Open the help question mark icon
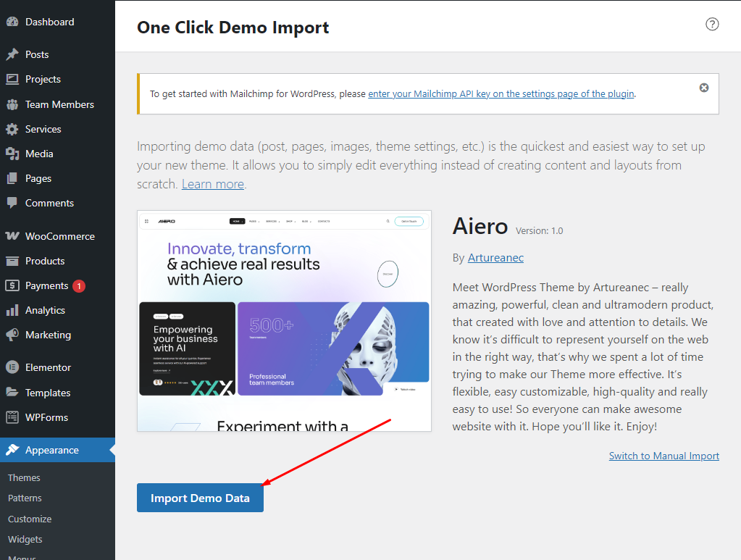This screenshot has height=560, width=741. pyautogui.click(x=712, y=24)
